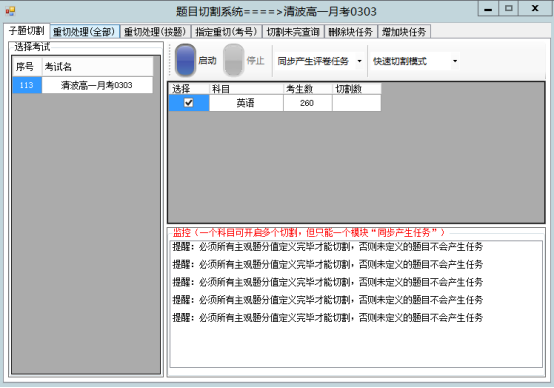Select the 英语 subject cell
Image resolution: width=554 pixels, height=388 pixels.
pyautogui.click(x=246, y=103)
